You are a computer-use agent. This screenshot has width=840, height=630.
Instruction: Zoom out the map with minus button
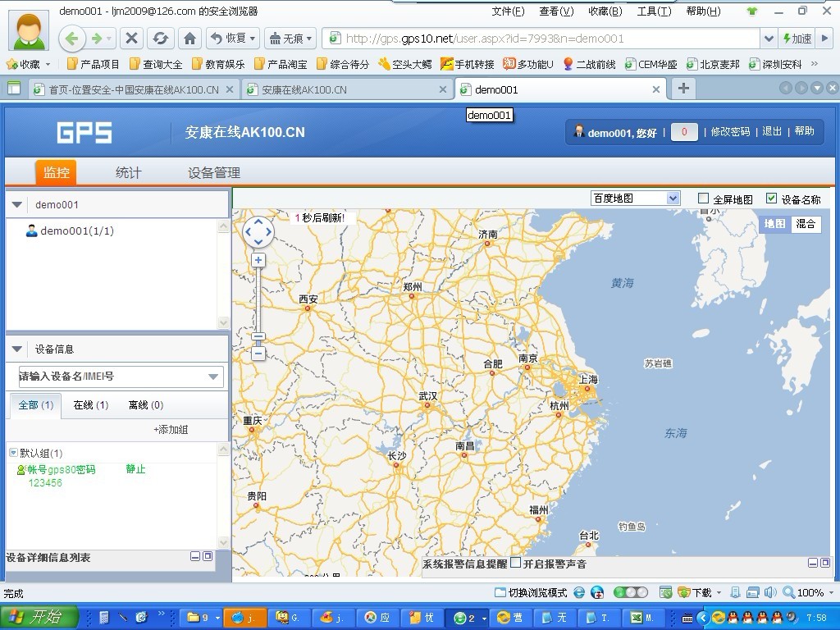[258, 354]
